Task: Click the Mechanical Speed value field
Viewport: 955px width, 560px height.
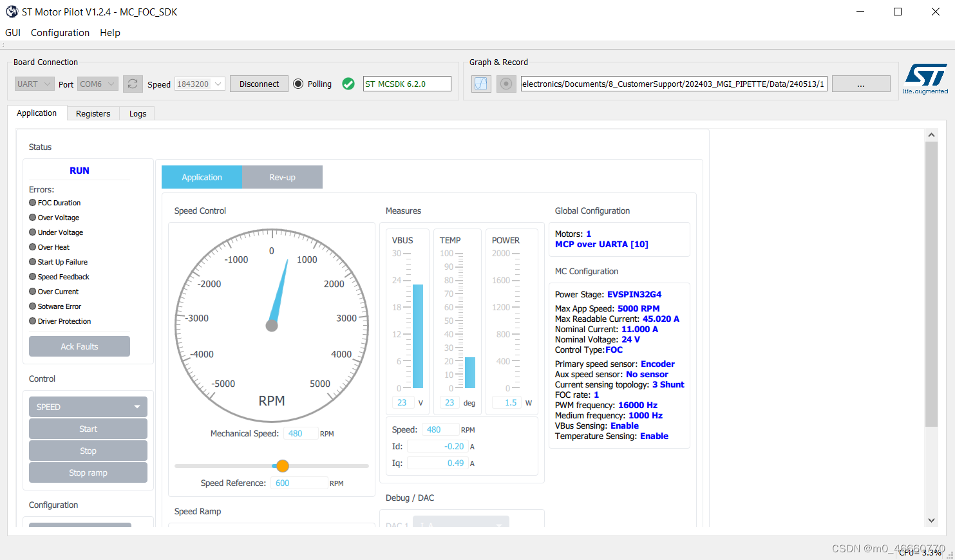Action: pyautogui.click(x=300, y=433)
